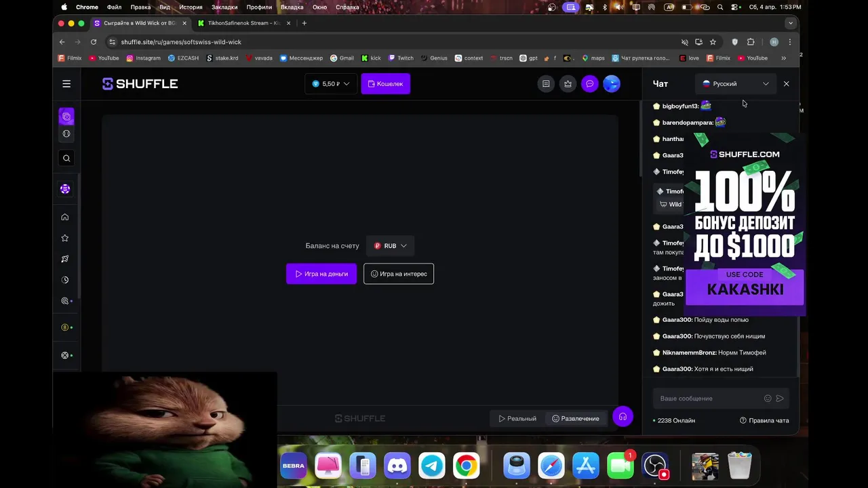Image resolution: width=868 pixels, height=488 pixels.
Task: Open Telegram from the Dock
Action: point(432,466)
